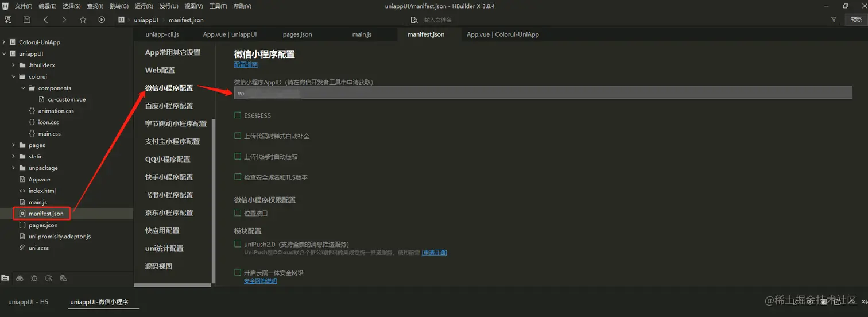This screenshot has height=317, width=868.
Task: Click the App.vue file icon in tree
Action: 22,179
